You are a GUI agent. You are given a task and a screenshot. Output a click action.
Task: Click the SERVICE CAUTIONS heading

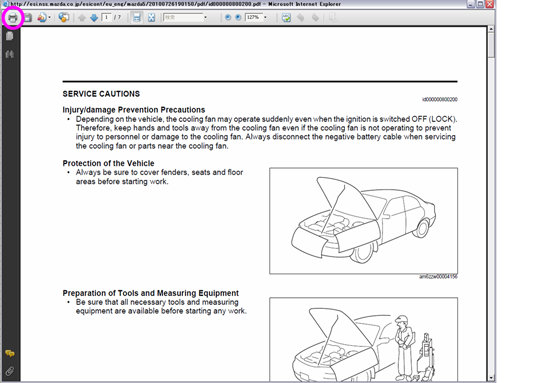101,94
